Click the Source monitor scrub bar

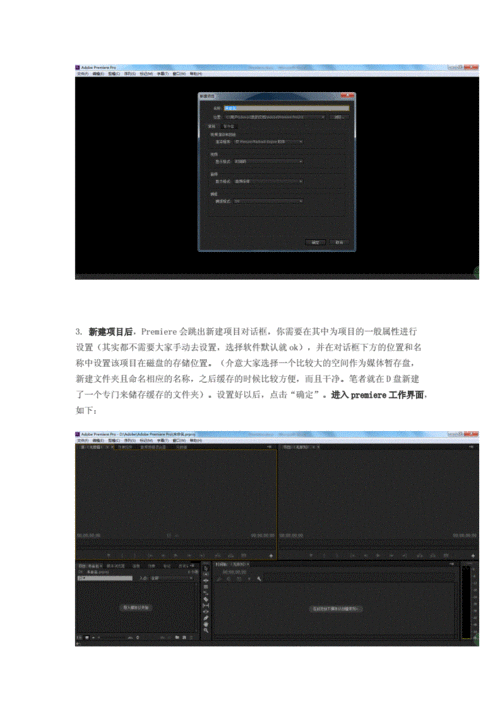(176, 544)
